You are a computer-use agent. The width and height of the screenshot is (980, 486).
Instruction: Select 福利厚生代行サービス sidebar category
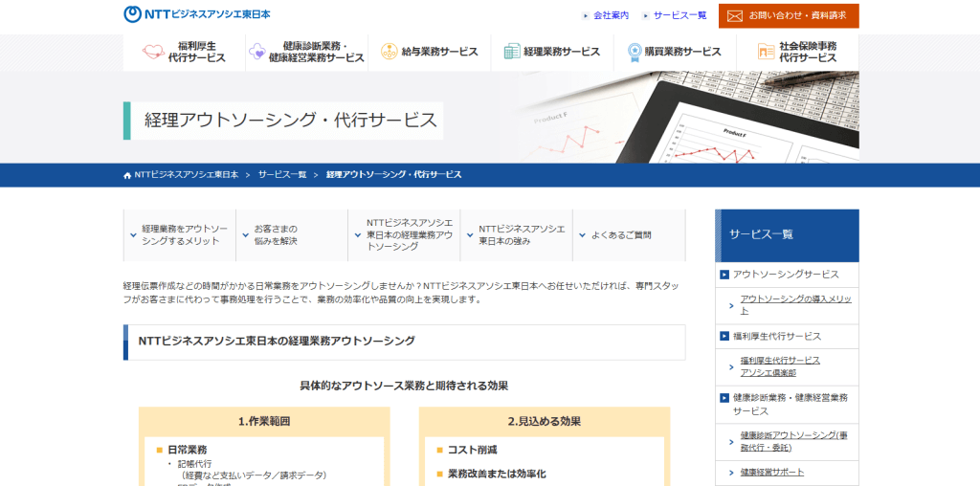coord(776,337)
